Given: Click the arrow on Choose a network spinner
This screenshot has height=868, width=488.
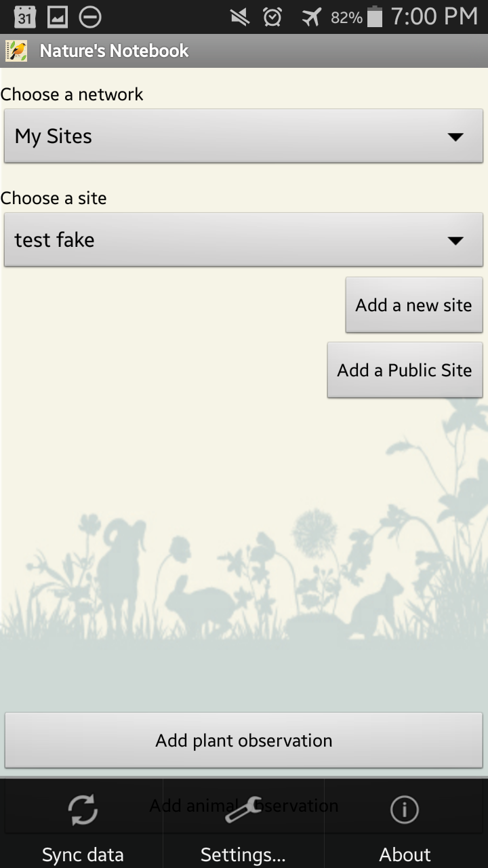Looking at the screenshot, I should pos(455,137).
